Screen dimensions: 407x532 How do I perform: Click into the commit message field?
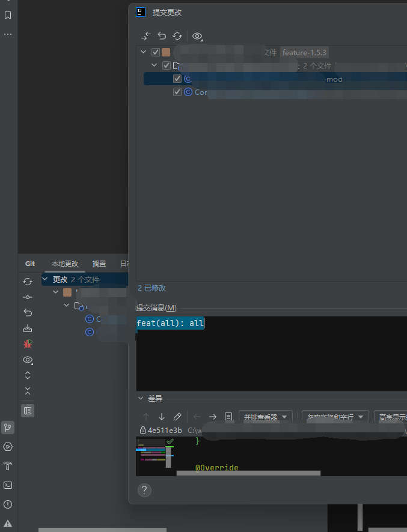[272, 354]
